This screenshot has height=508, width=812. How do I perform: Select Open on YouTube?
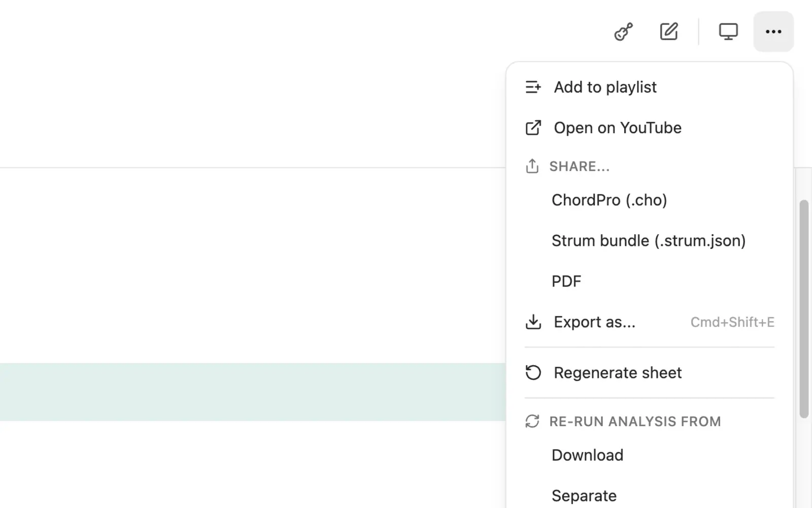coord(650,128)
